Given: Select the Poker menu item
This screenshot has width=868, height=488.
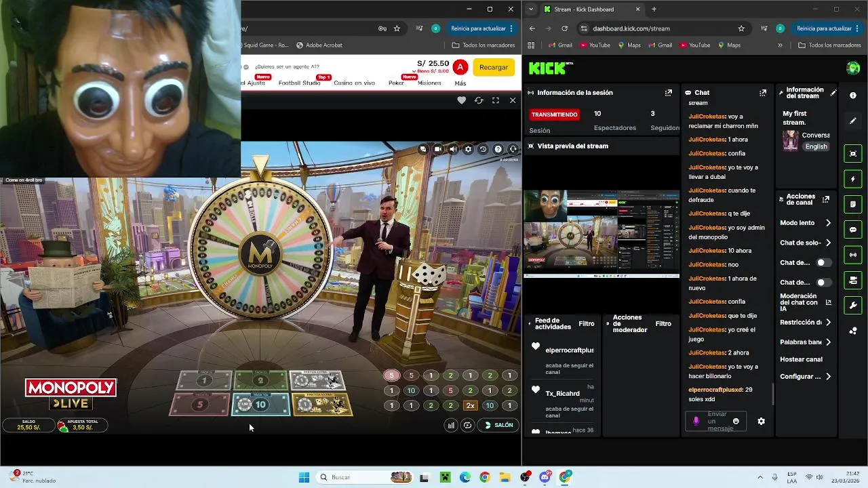Looking at the screenshot, I should click(396, 83).
